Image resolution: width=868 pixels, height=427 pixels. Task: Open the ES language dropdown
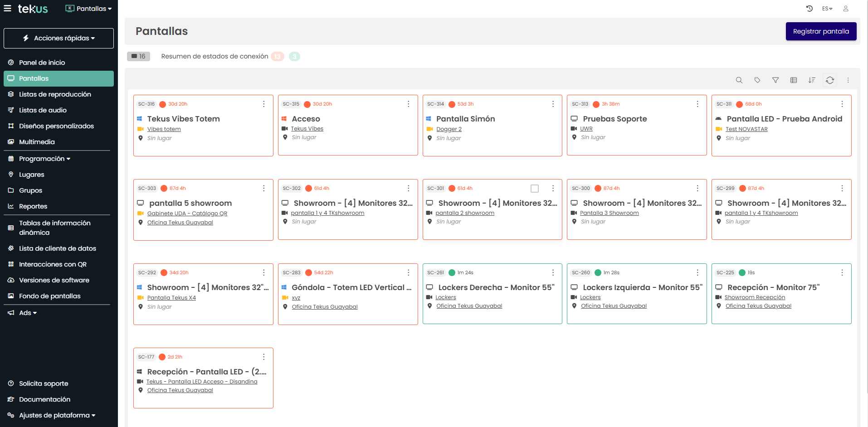click(827, 9)
